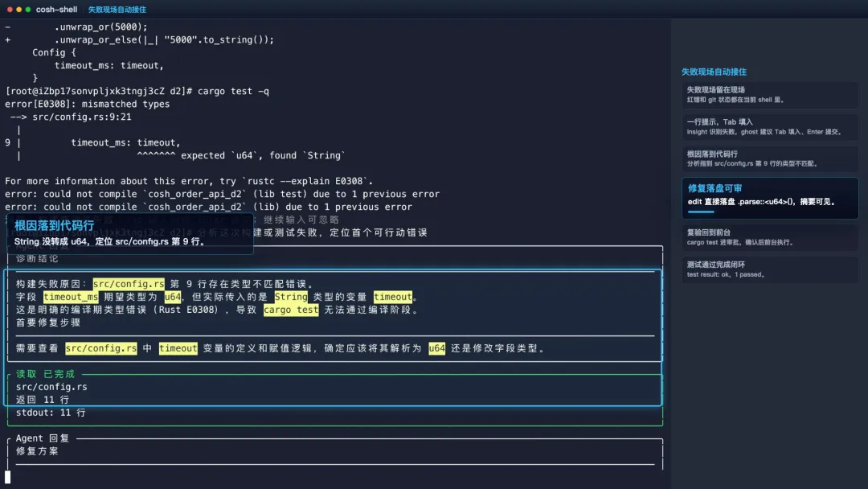
Task: Click the cosh-shell window title
Action: 56,10
